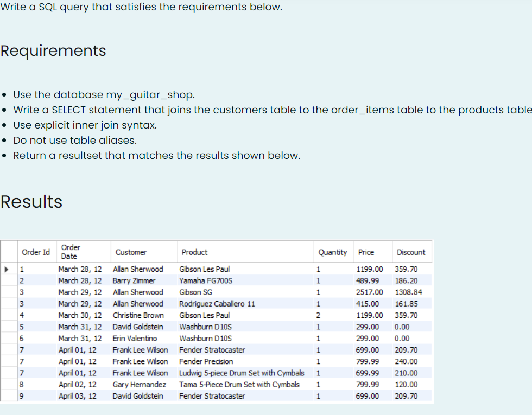
Task: Click the Customer column header
Action: pyautogui.click(x=131, y=252)
